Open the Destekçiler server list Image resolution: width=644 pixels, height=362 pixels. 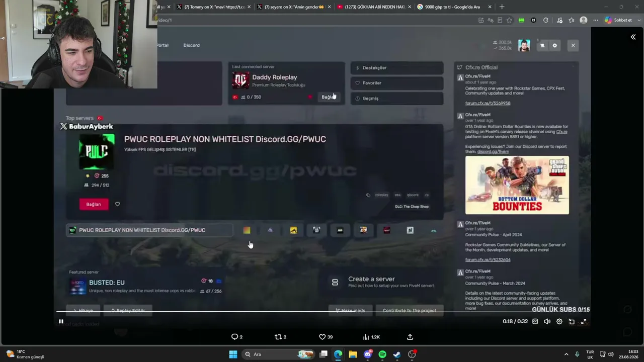pos(397,68)
